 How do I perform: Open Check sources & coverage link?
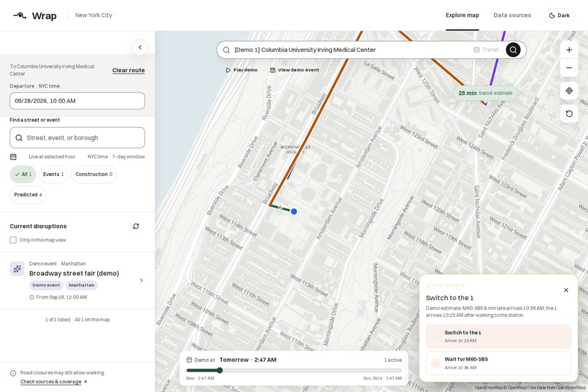tap(54, 382)
